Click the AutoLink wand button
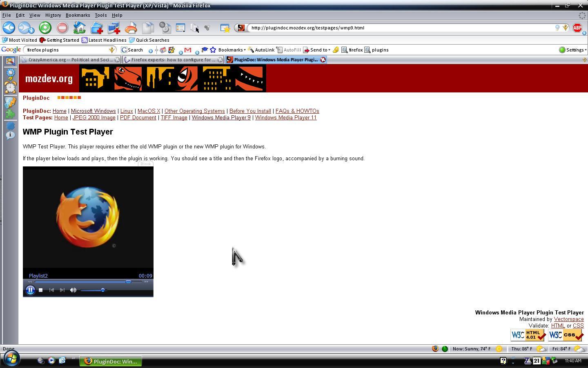 tap(261, 50)
